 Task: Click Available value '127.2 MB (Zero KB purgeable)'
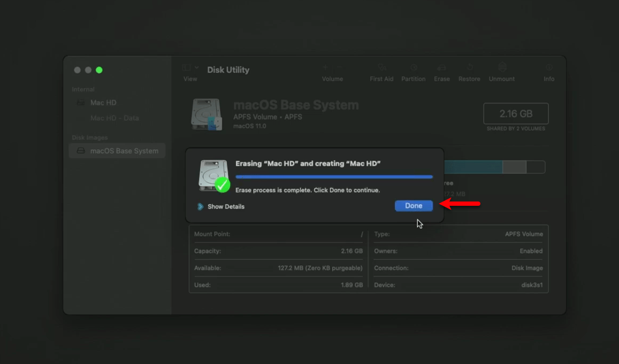tap(320, 268)
